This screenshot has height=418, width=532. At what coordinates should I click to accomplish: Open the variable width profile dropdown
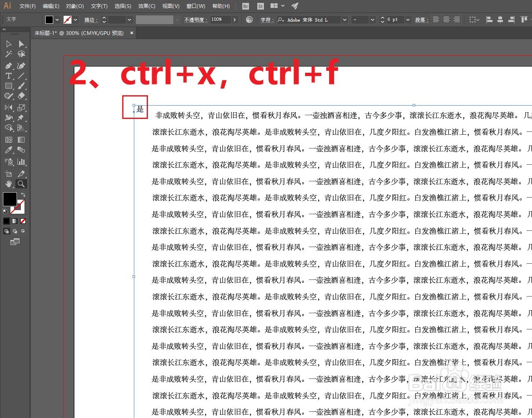pyautogui.click(x=177, y=20)
